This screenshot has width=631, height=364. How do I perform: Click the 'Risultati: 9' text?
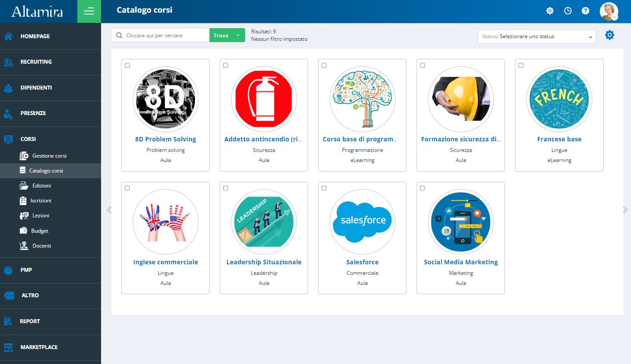click(x=264, y=32)
